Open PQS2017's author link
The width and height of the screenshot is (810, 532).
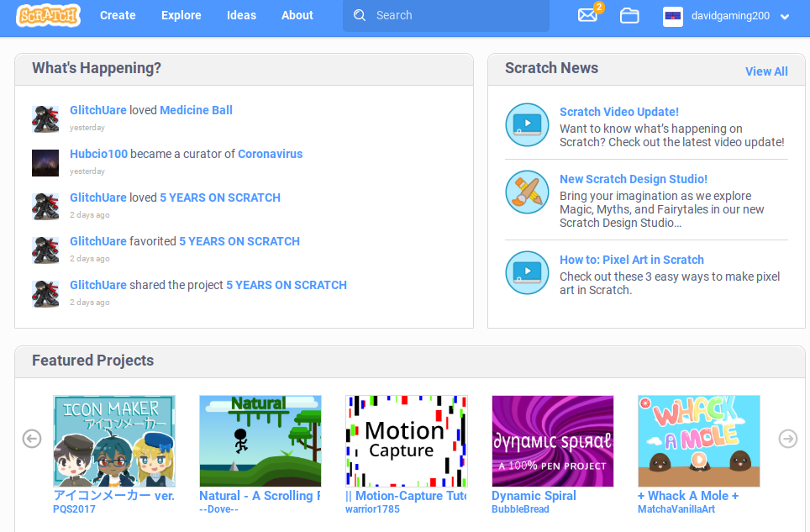75,509
